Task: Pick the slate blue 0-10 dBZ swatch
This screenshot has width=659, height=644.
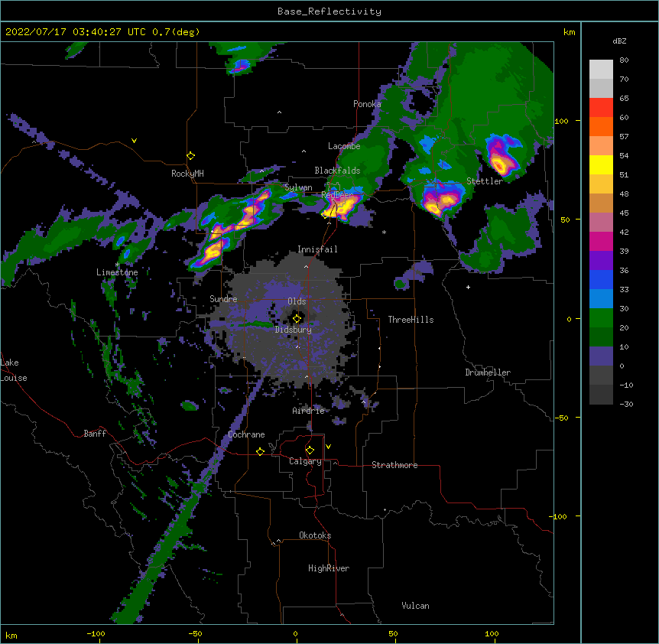Action: [601, 356]
